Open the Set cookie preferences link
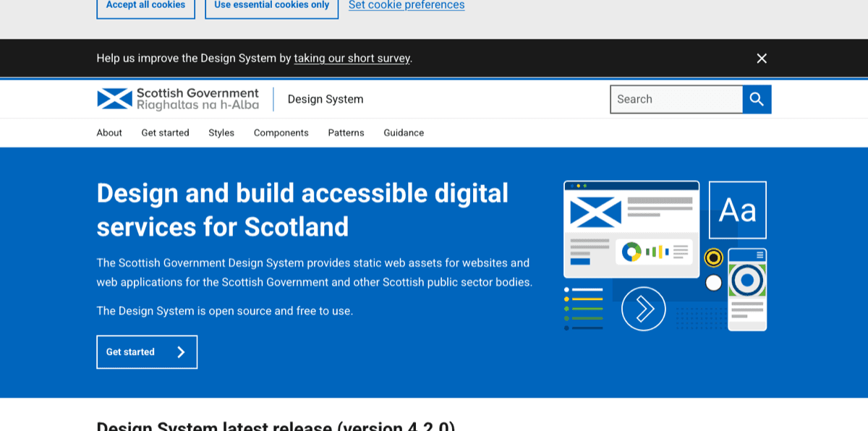Image resolution: width=868 pixels, height=431 pixels. pos(407,5)
